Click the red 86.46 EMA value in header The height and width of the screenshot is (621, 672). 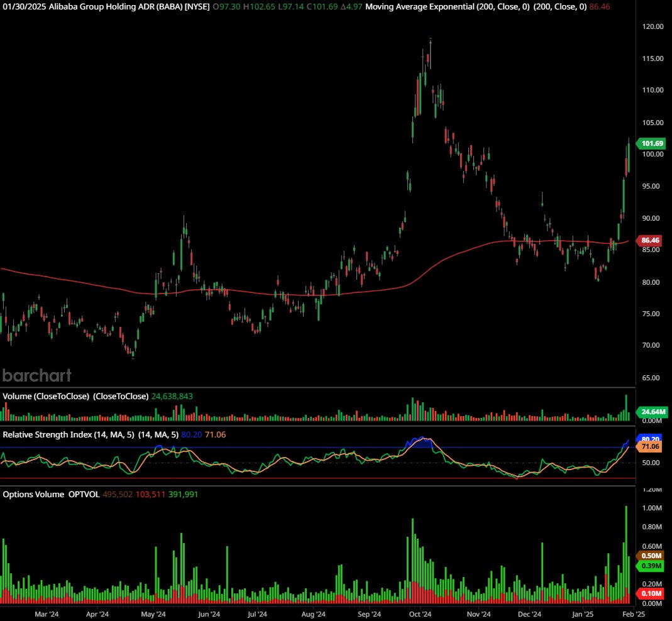coord(600,7)
